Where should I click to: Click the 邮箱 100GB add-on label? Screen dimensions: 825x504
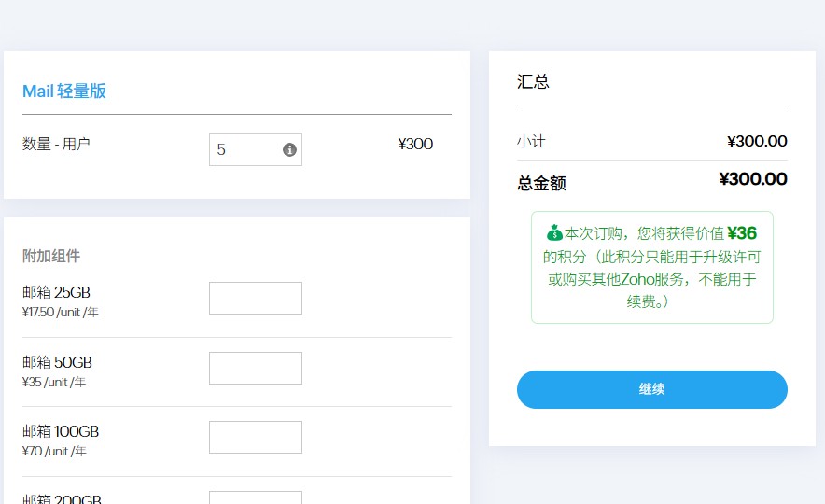pyautogui.click(x=60, y=431)
